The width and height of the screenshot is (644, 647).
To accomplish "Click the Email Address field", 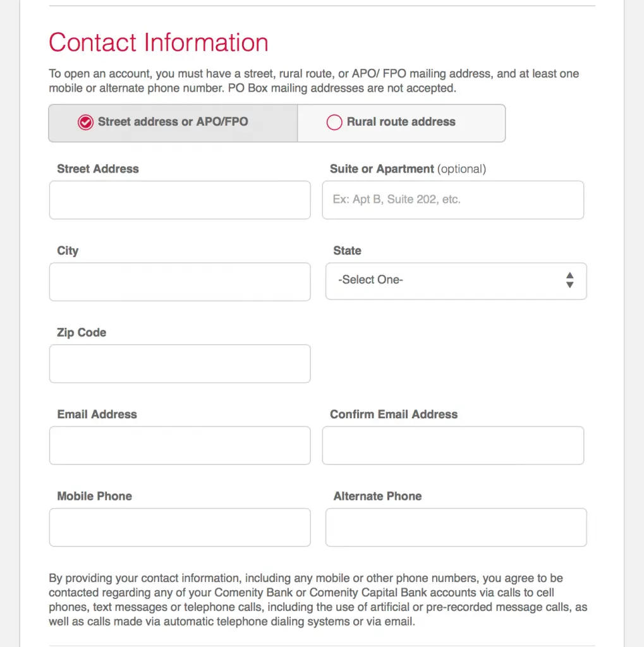I will tap(179, 445).
